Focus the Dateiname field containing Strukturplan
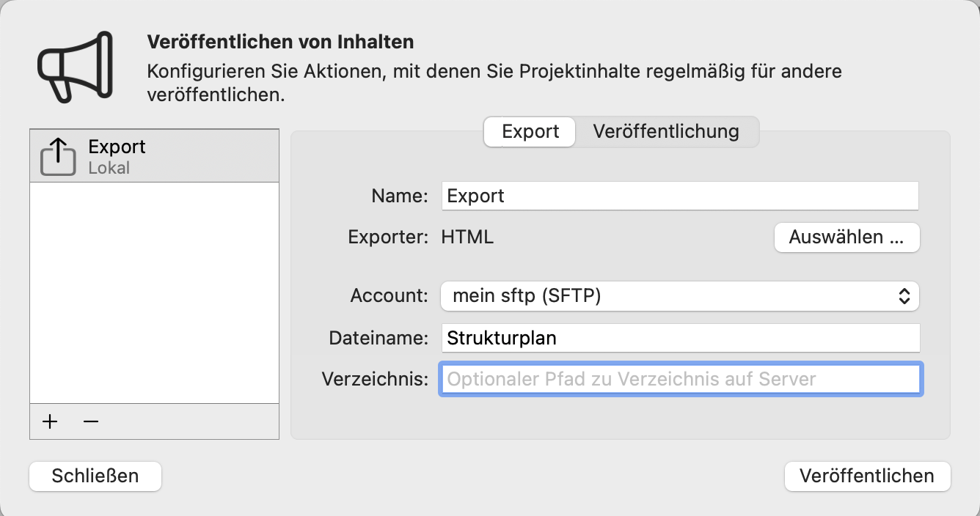The height and width of the screenshot is (516, 980). (x=679, y=338)
